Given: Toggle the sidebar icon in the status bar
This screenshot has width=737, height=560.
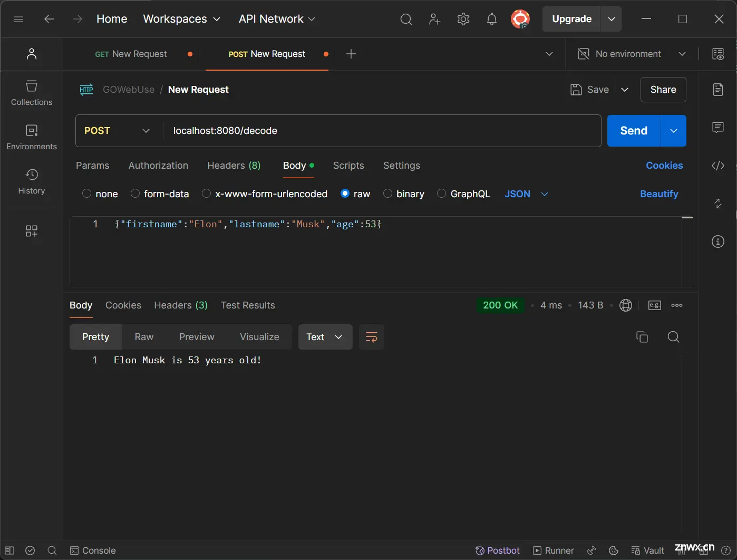Looking at the screenshot, I should [9, 551].
